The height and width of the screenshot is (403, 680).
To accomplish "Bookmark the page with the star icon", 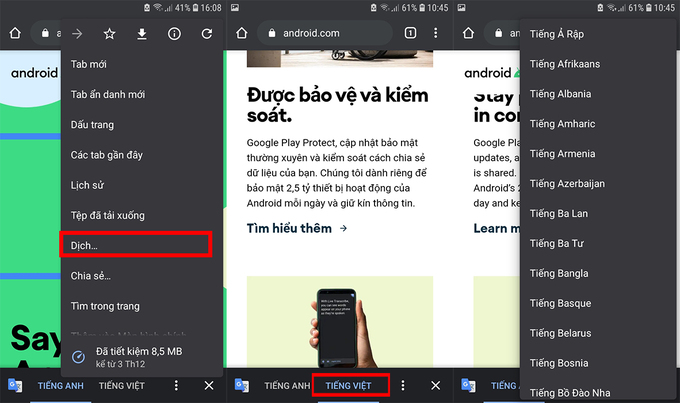I will [109, 33].
